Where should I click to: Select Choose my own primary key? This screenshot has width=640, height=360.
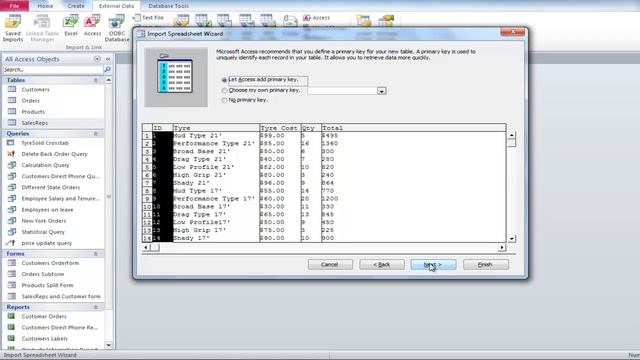point(224,90)
